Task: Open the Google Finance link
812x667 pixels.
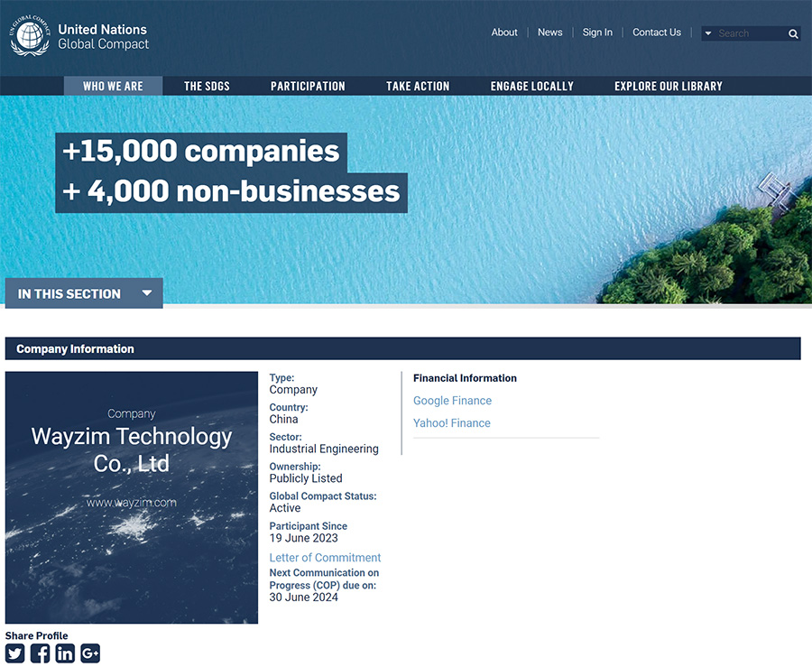Action: 452,401
